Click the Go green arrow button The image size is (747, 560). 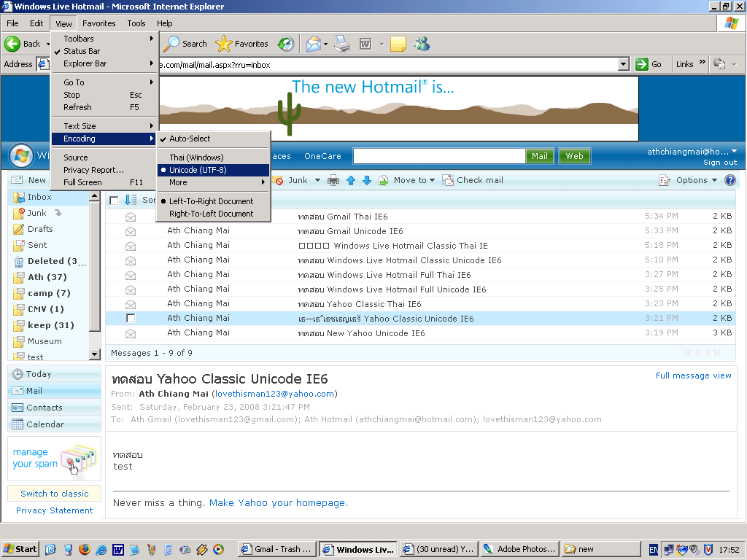click(x=642, y=64)
